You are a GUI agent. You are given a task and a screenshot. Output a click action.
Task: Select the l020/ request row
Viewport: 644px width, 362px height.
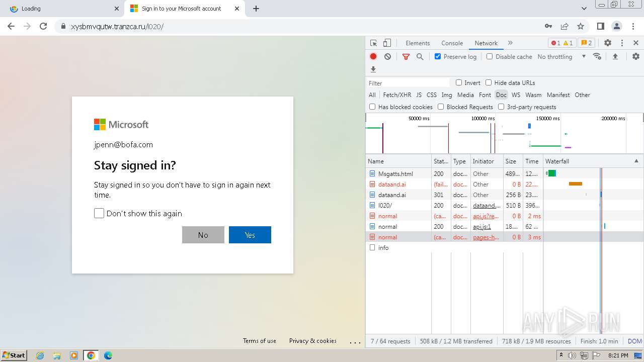(x=505, y=206)
